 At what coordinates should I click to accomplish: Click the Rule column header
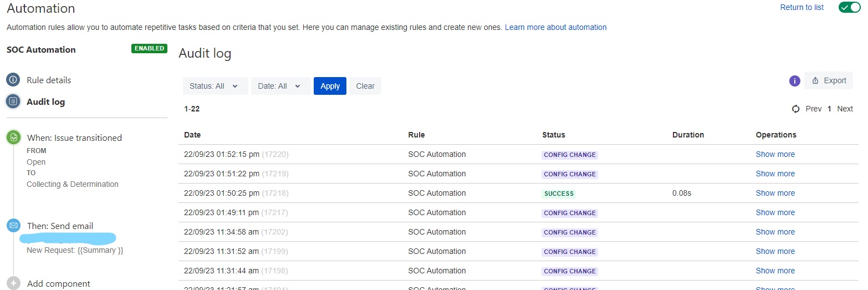416,135
